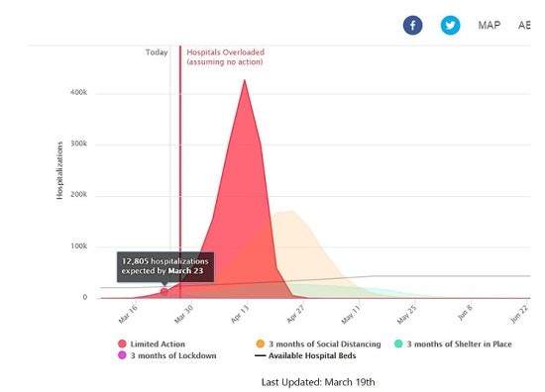Click the red Limited Action legend dot
The width and height of the screenshot is (545, 392).
point(122,343)
